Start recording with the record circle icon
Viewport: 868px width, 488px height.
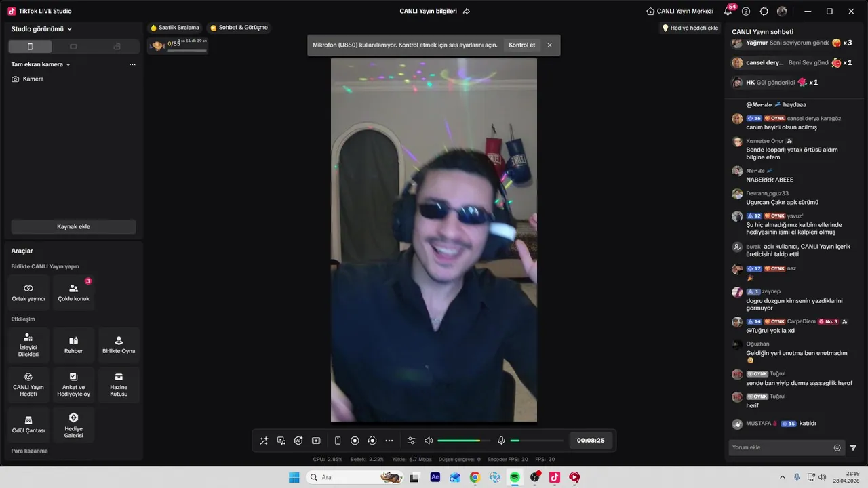click(355, 441)
